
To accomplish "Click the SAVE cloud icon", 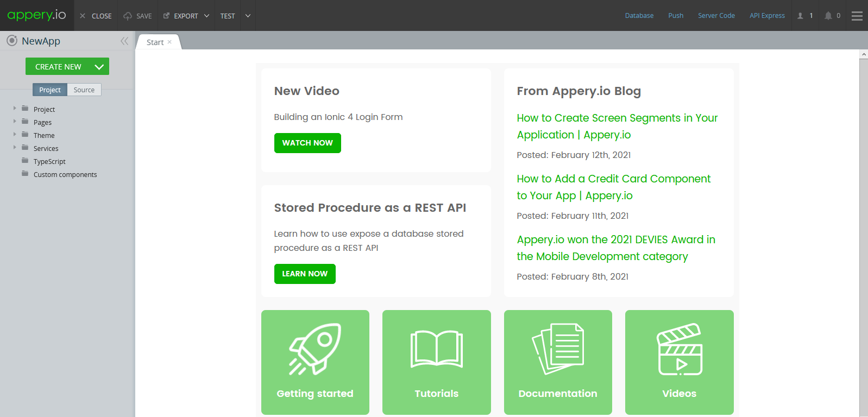I will 128,16.
